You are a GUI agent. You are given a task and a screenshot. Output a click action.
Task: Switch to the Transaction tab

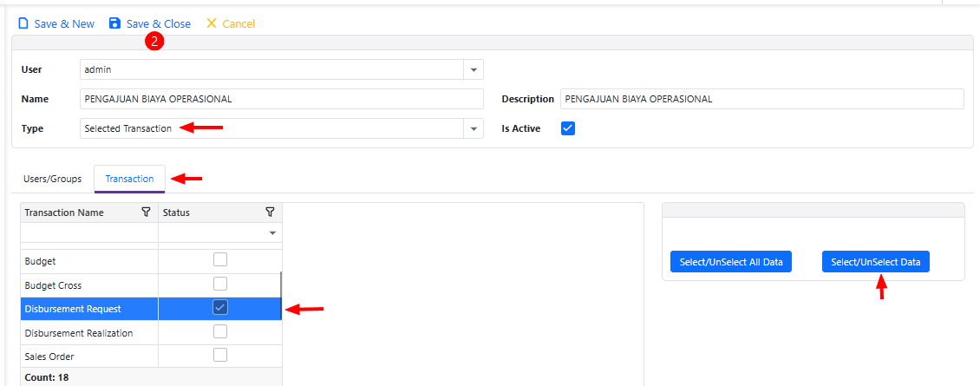point(129,179)
